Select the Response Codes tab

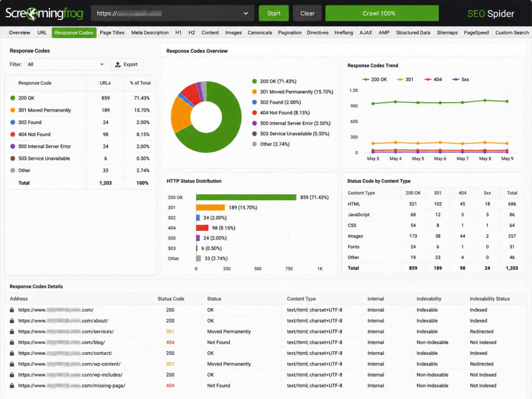pyautogui.click(x=74, y=32)
